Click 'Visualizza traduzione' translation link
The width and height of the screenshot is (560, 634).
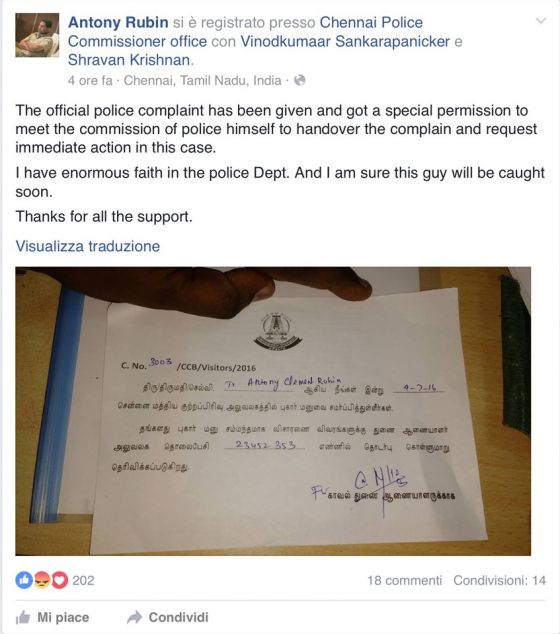88,246
